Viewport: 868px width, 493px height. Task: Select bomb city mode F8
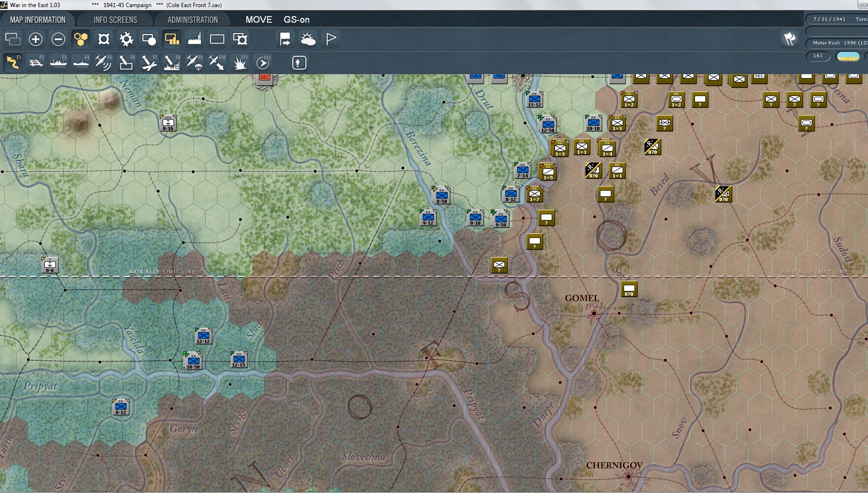point(172,62)
